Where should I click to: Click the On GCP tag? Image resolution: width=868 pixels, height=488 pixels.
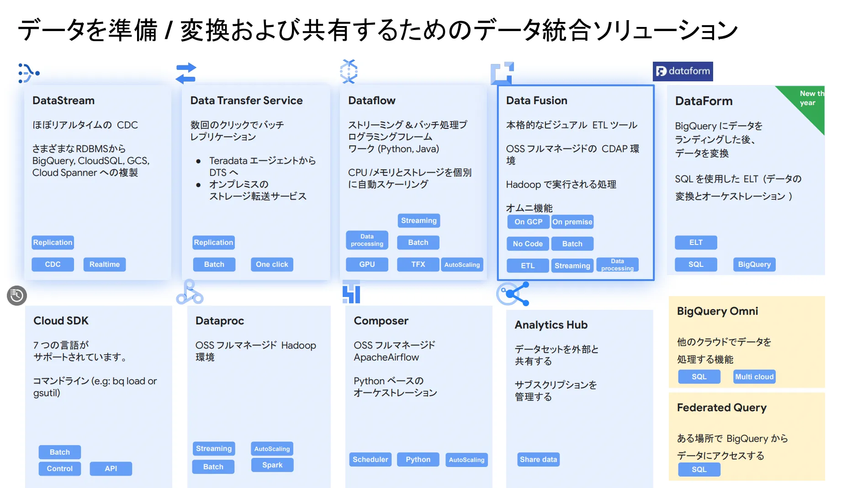(x=529, y=222)
